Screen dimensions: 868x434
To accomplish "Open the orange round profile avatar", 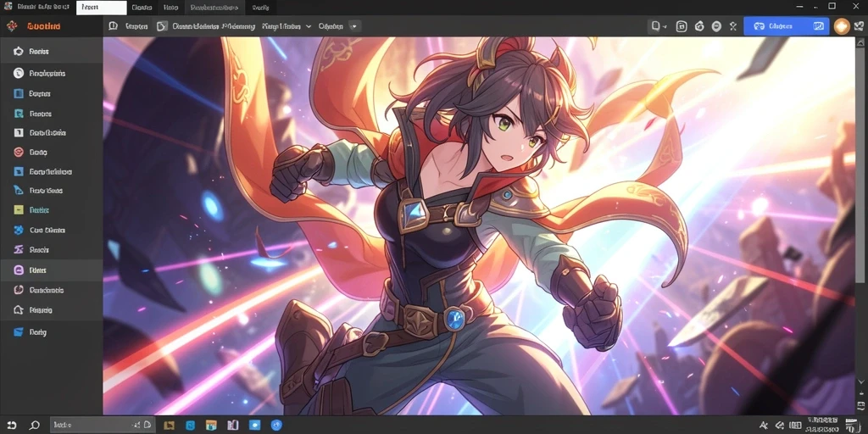I will tap(842, 26).
